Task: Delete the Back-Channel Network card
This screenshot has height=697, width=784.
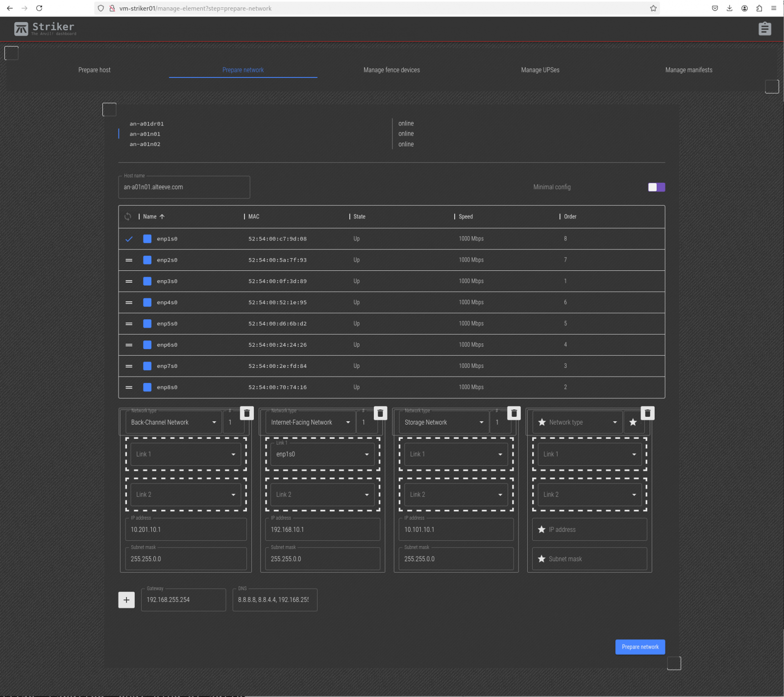Action: point(247,413)
